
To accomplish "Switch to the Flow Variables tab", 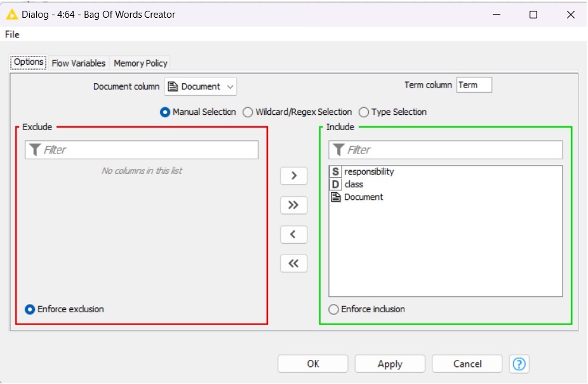I will coord(78,63).
